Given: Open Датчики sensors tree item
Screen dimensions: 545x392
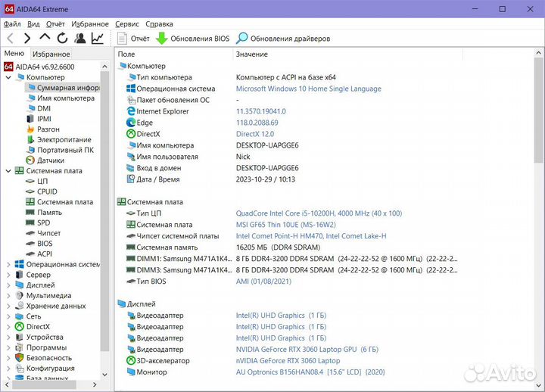Looking at the screenshot, I should 45,160.
